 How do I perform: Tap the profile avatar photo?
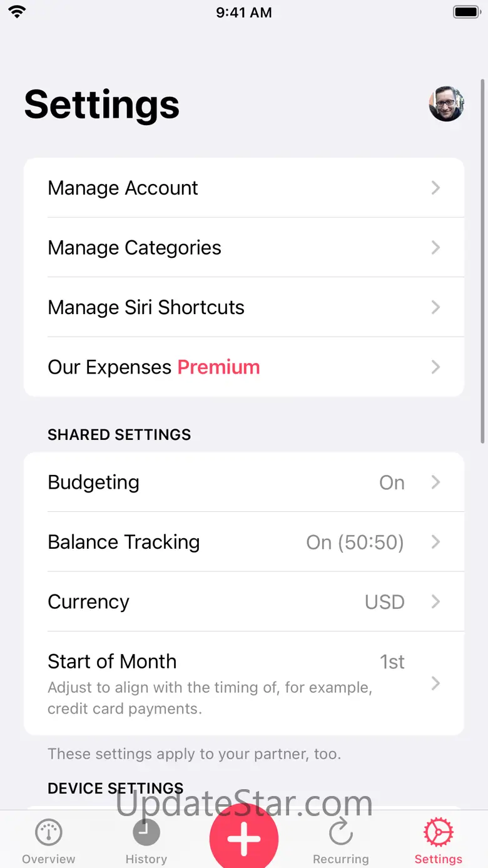pos(446,104)
